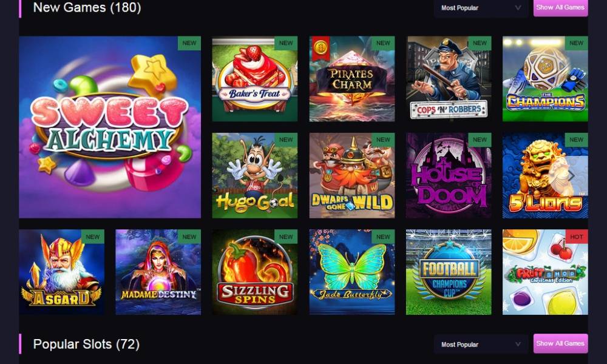Viewport: 607px width, 364px height.
Task: Open the Sweet Alchemy game tile
Action: point(110,127)
